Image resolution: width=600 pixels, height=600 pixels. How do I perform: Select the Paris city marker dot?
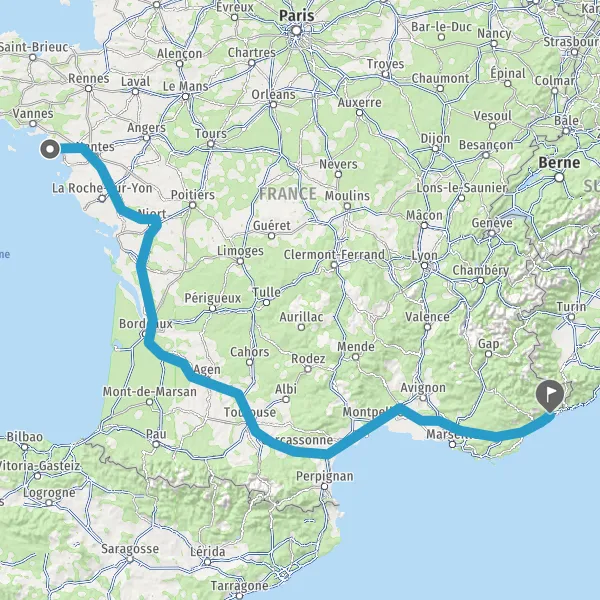click(297, 31)
